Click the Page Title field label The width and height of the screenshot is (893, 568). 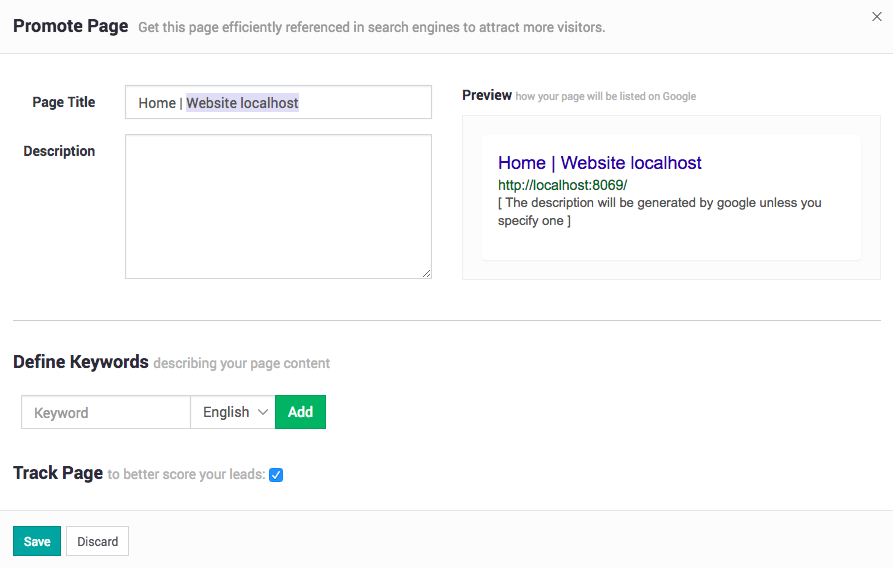(x=64, y=102)
